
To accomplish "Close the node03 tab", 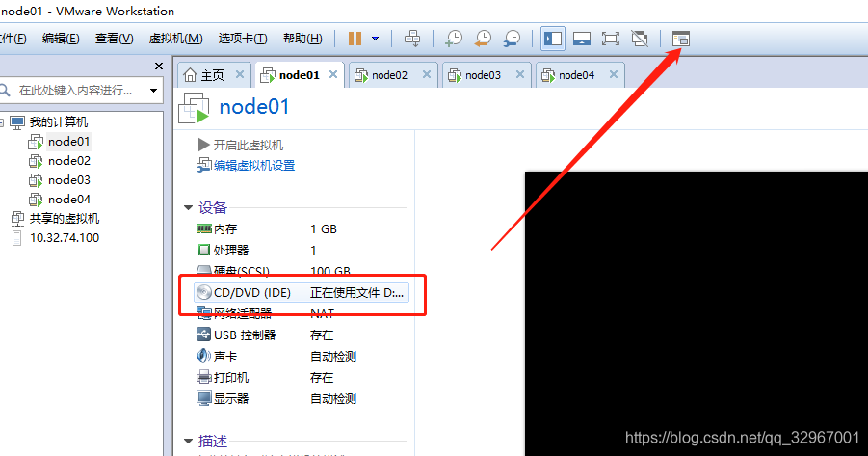I will (x=520, y=74).
